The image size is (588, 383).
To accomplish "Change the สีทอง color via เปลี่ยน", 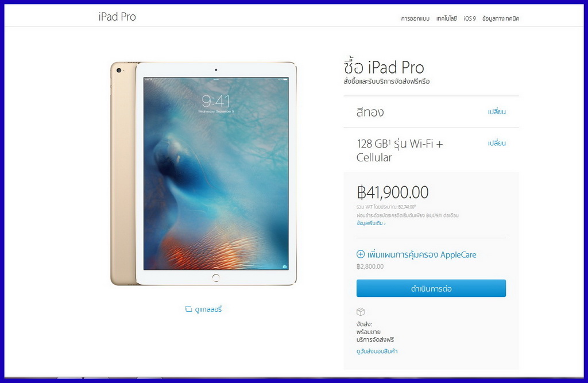I will coord(497,112).
